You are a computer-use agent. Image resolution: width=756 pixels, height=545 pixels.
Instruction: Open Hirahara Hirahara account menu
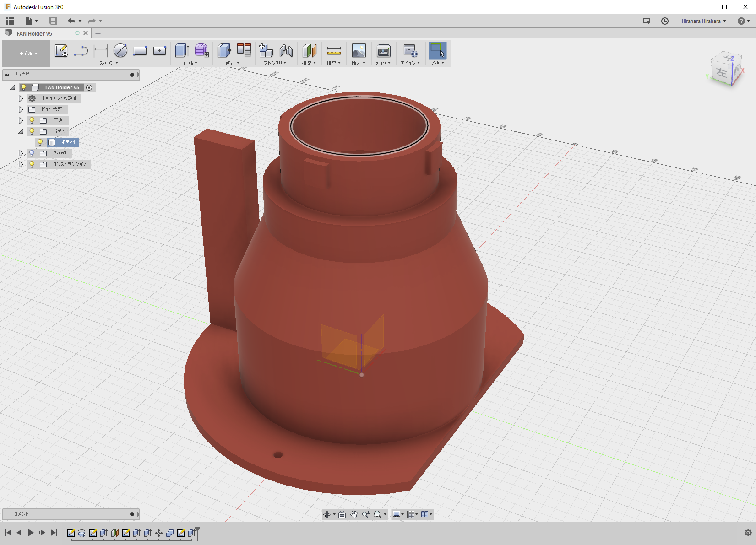[704, 21]
